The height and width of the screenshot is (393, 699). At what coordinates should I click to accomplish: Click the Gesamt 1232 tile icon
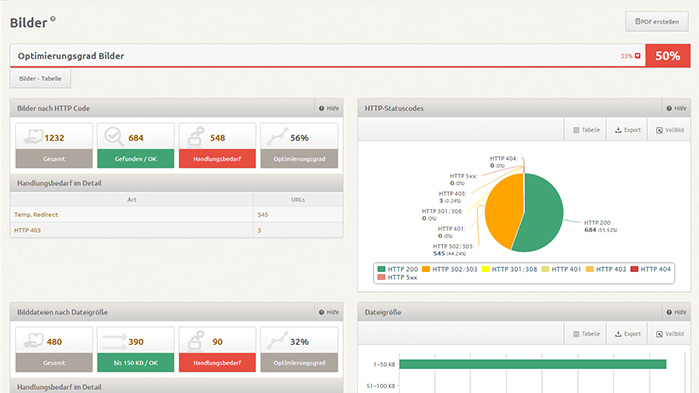point(33,136)
